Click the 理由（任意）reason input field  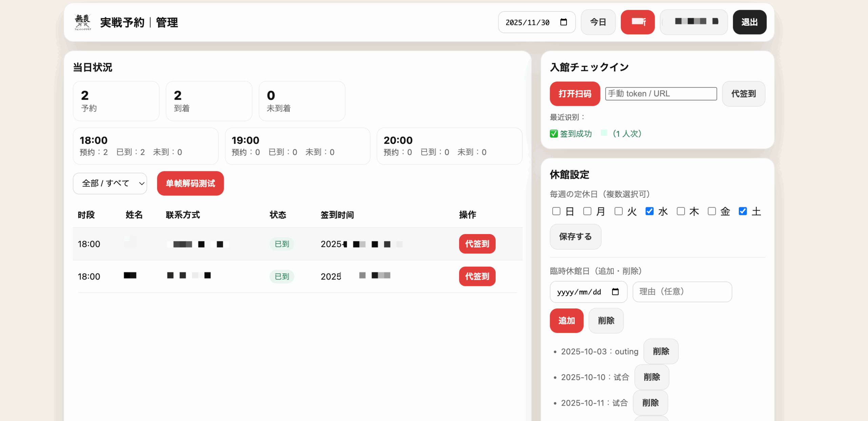click(682, 292)
